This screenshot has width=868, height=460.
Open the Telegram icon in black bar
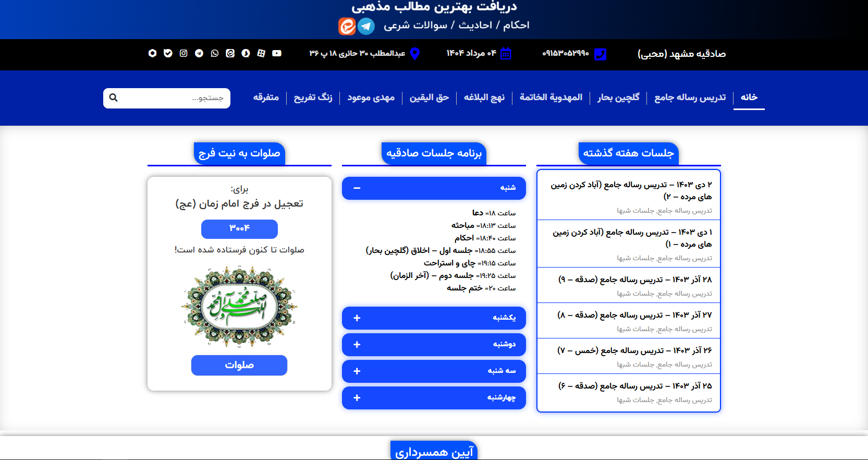199,53
